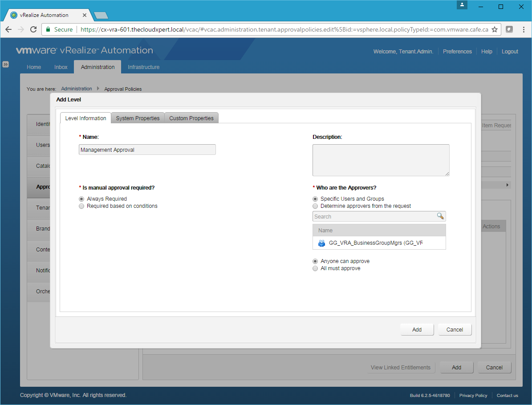Expand the left side panel arrows icon
Screen dimensions: 532x405
tap(5, 64)
